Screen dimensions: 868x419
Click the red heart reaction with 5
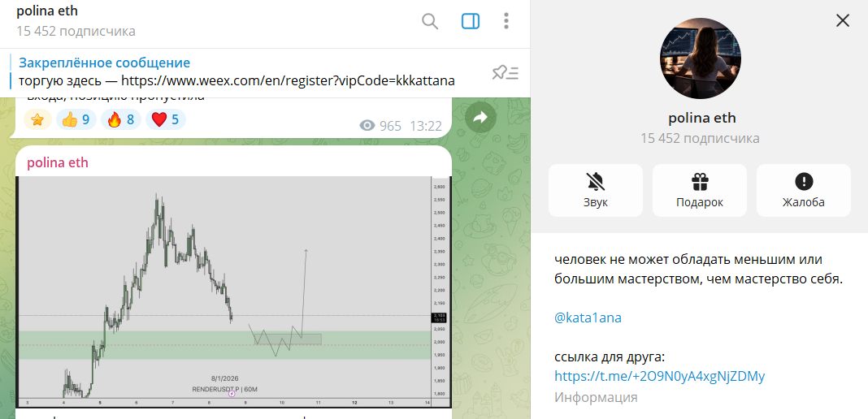tap(165, 120)
